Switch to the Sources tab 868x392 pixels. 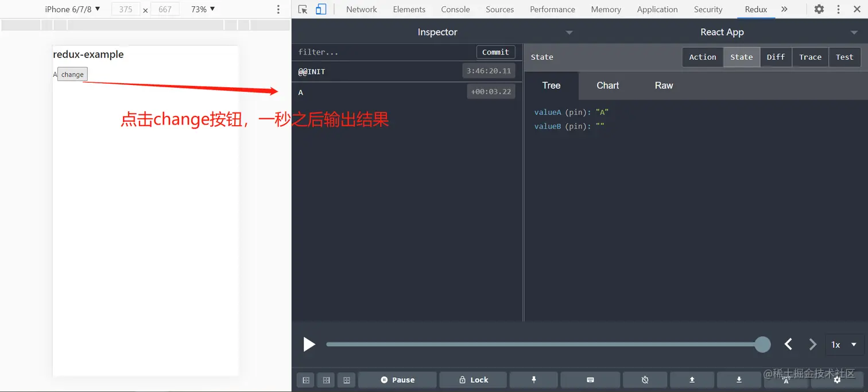(499, 9)
